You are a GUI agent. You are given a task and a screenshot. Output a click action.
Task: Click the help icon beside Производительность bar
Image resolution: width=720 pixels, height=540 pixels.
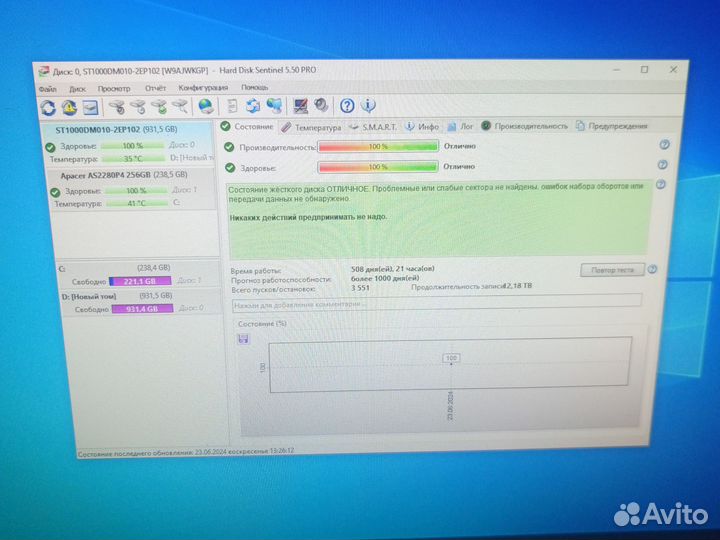point(664,145)
